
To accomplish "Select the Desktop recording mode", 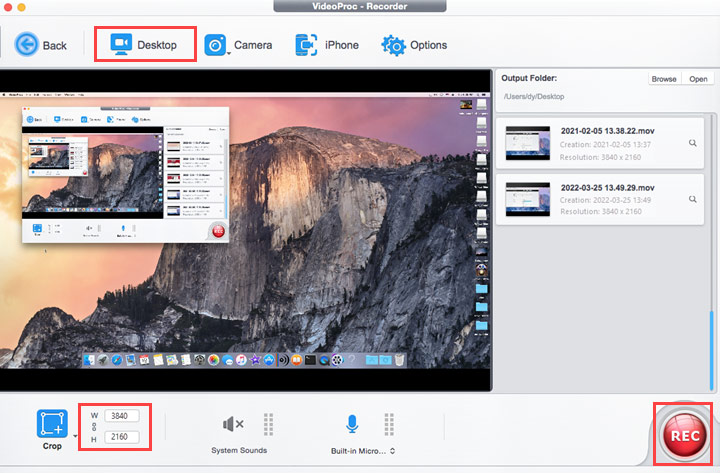I will [x=145, y=45].
